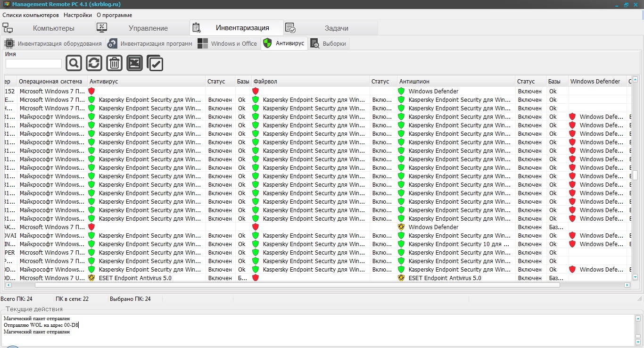Click log line 'Отправляю WOL на адрес 00-D8'
The height and width of the screenshot is (348, 644).
pyautogui.click(x=41, y=325)
